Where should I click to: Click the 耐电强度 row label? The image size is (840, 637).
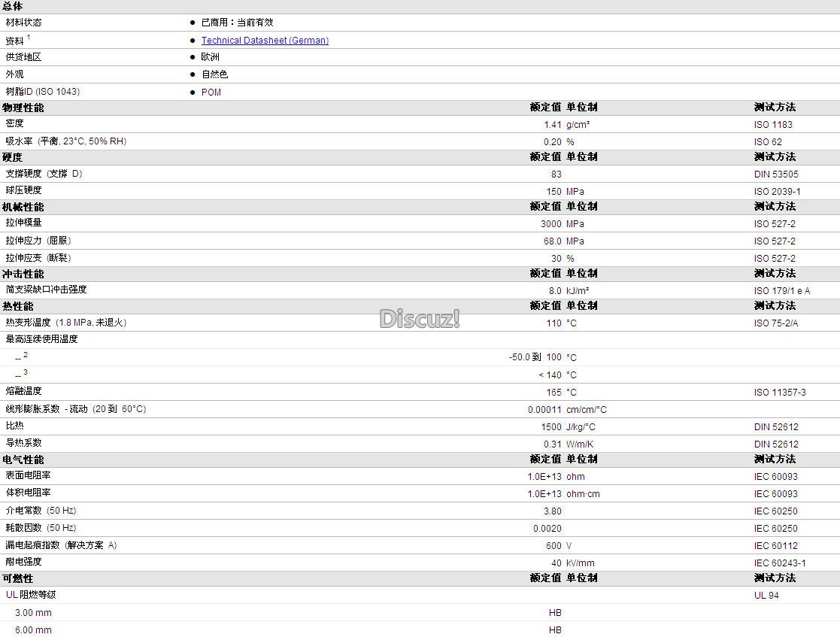pyautogui.click(x=23, y=562)
